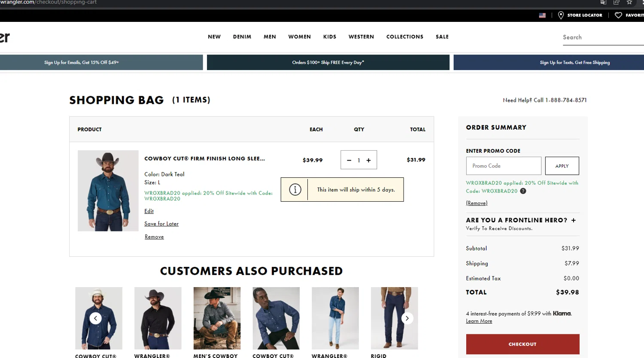Open the SALE menu

tap(442, 37)
